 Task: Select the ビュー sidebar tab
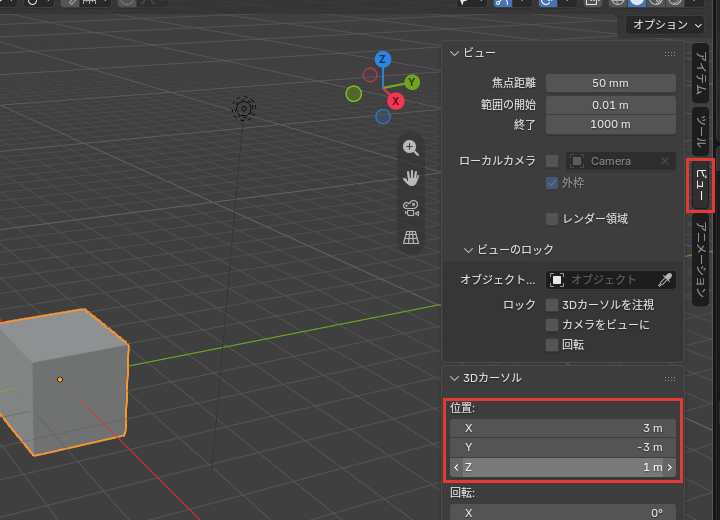tap(701, 185)
